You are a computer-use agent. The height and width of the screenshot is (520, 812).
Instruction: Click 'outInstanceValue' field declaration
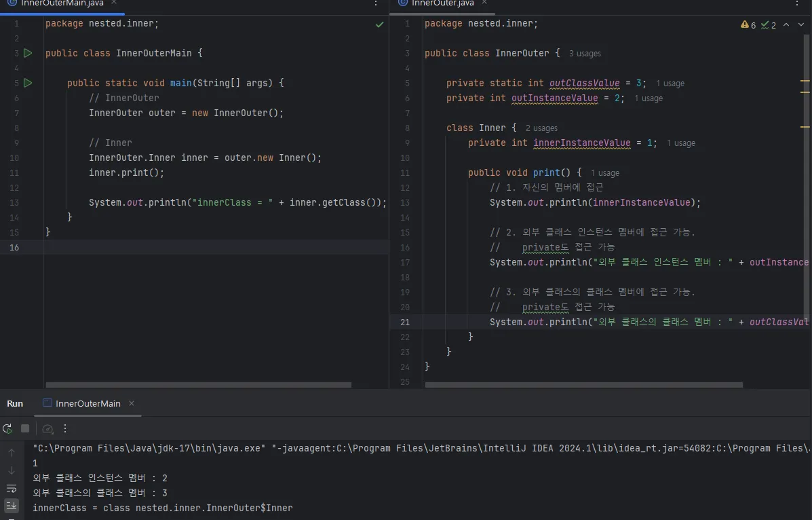[x=555, y=98]
